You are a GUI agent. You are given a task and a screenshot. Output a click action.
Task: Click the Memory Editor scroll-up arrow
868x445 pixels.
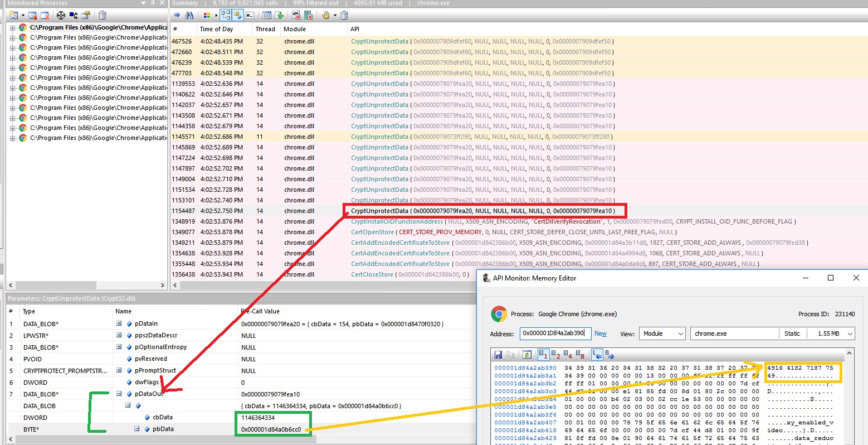point(850,353)
